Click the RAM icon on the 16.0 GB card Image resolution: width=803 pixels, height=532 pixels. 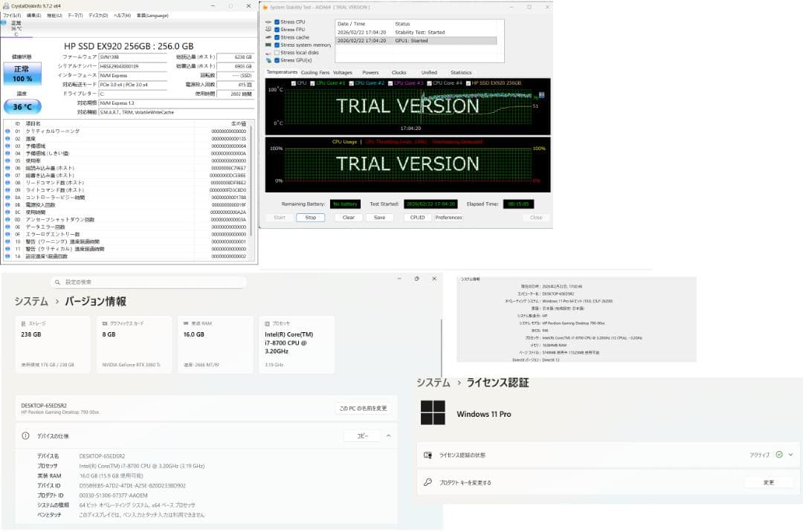pos(186,323)
